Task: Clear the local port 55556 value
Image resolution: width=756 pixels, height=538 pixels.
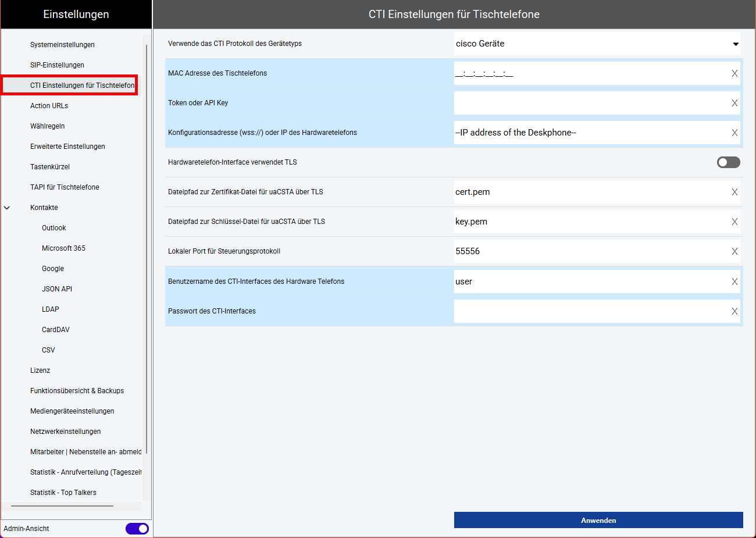Action: pyautogui.click(x=734, y=251)
